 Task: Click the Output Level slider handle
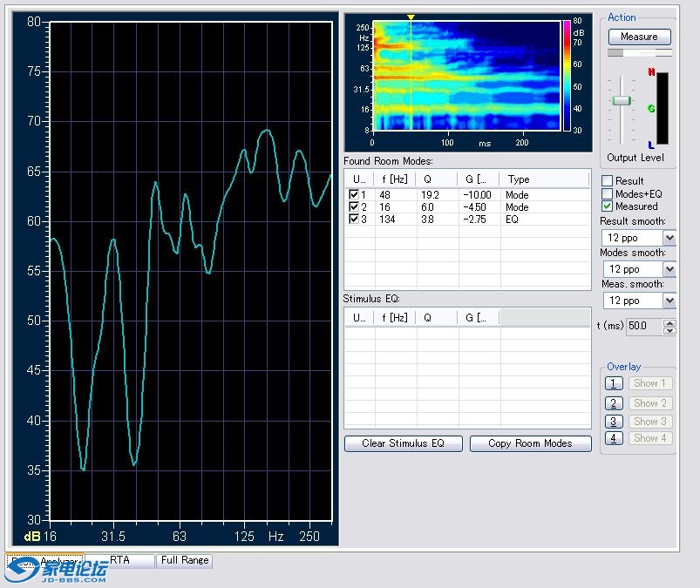point(621,101)
